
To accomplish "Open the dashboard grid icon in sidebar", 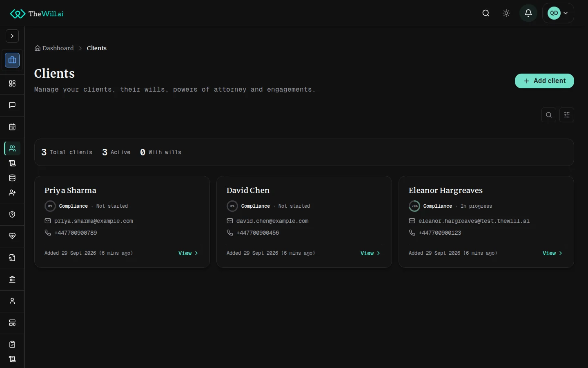I will coord(12,83).
